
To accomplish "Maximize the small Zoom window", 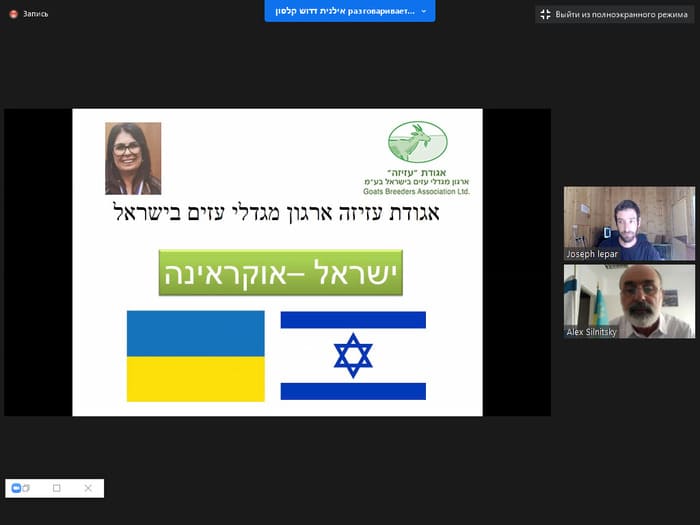I will [57, 488].
